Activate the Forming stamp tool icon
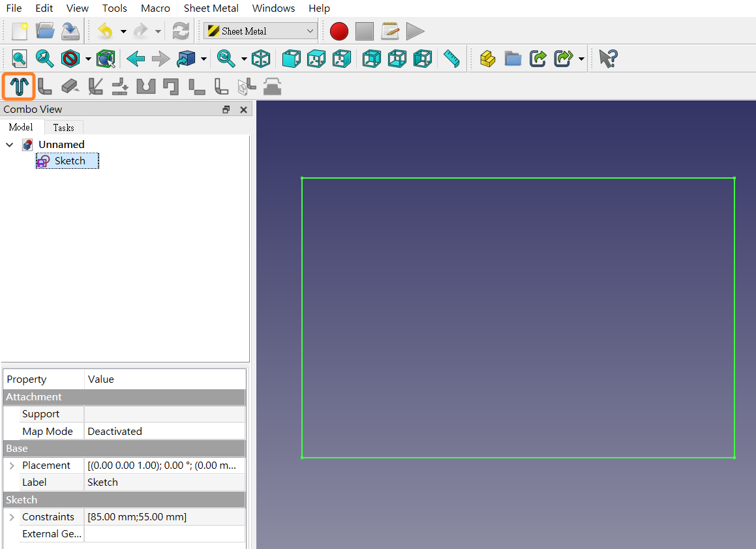 tap(273, 87)
